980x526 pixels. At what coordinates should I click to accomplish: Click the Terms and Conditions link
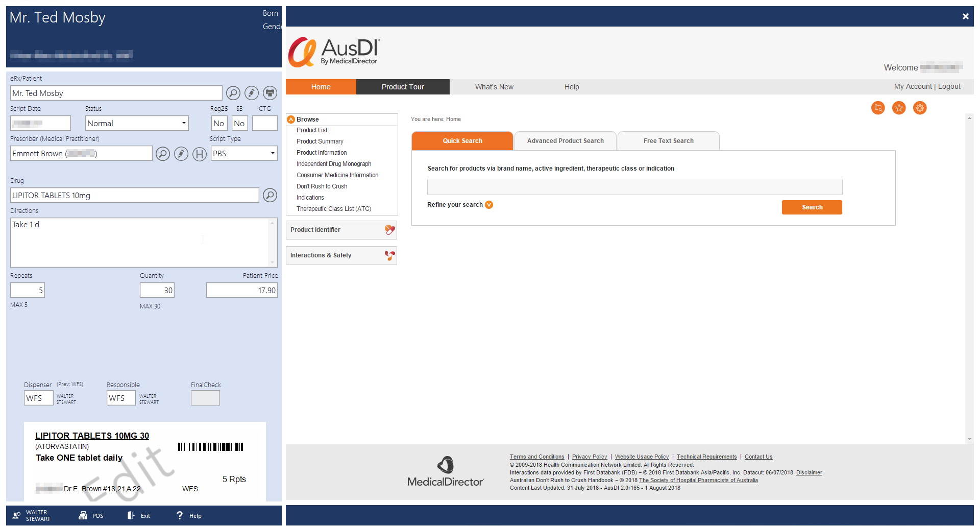[537, 457]
